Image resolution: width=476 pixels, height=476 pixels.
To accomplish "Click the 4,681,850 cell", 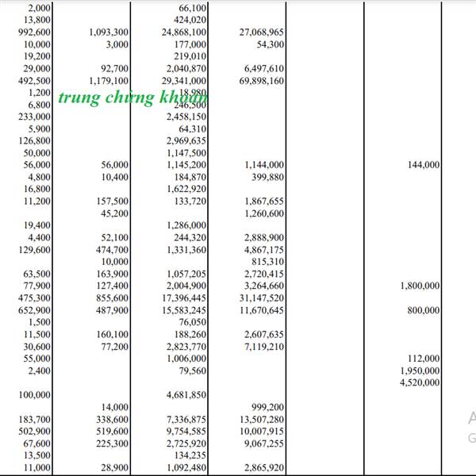I will (186, 394).
